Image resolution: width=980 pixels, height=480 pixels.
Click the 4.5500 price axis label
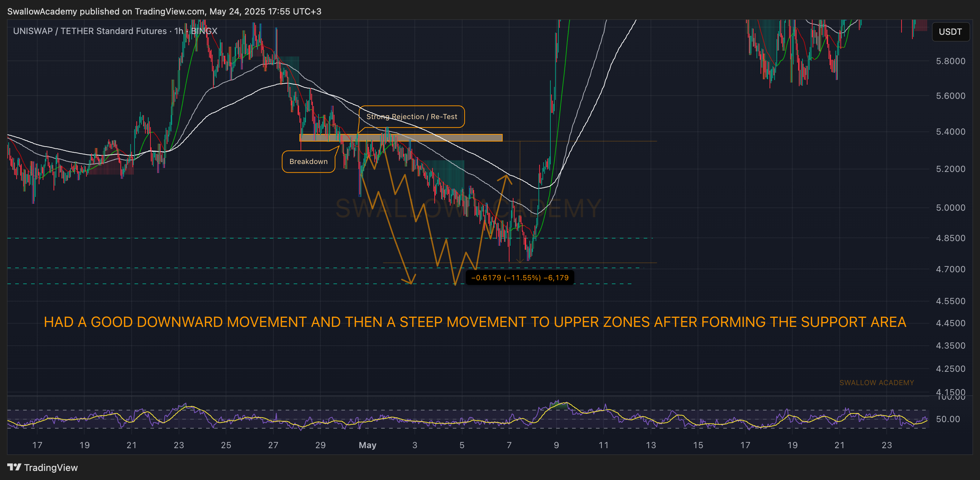coord(950,301)
